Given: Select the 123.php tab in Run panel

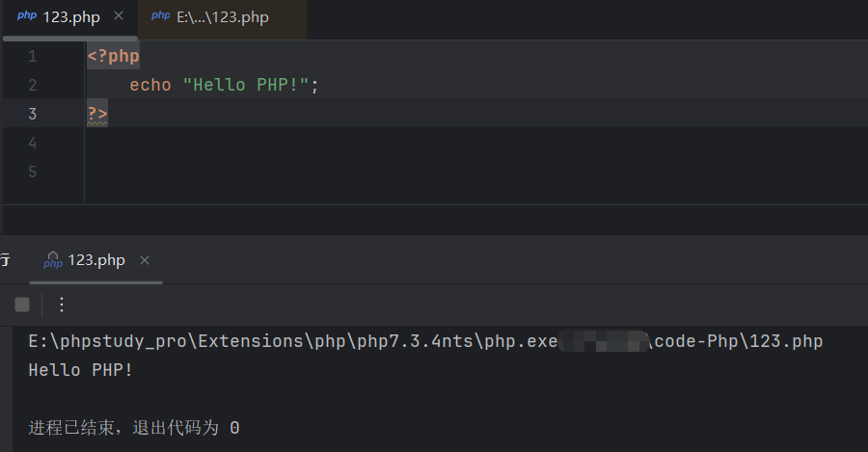Looking at the screenshot, I should tap(96, 261).
